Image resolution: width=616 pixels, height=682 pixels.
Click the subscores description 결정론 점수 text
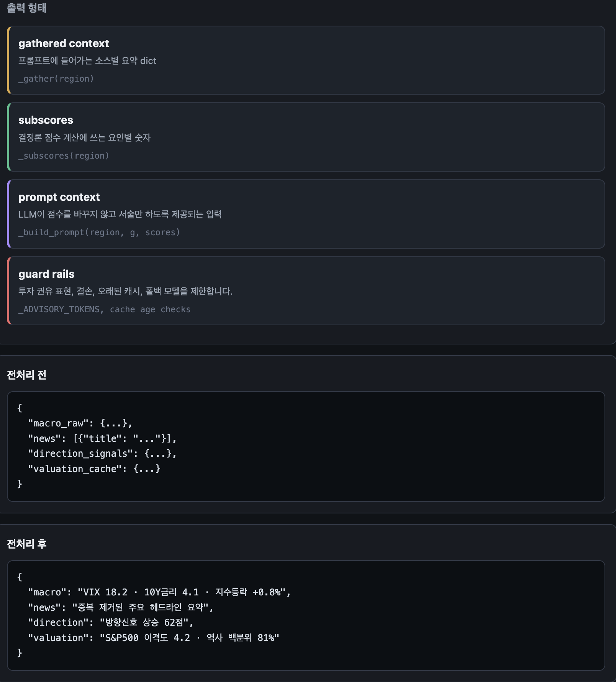[x=85, y=138]
